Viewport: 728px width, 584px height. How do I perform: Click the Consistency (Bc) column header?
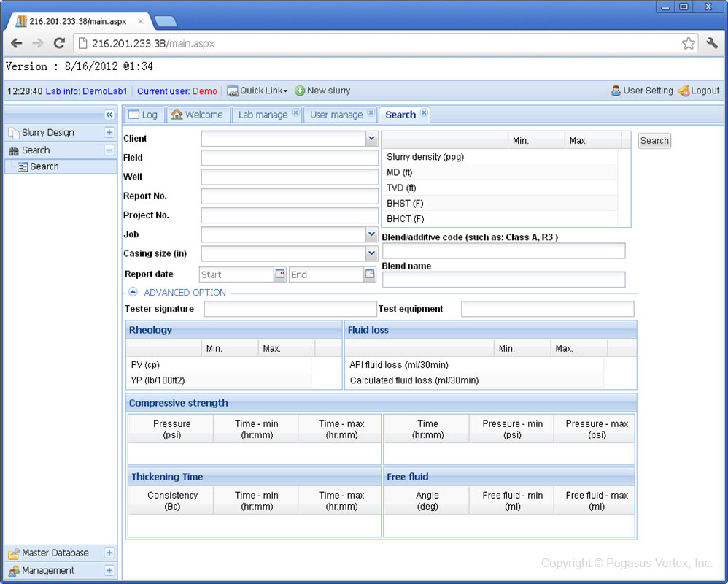(x=171, y=501)
